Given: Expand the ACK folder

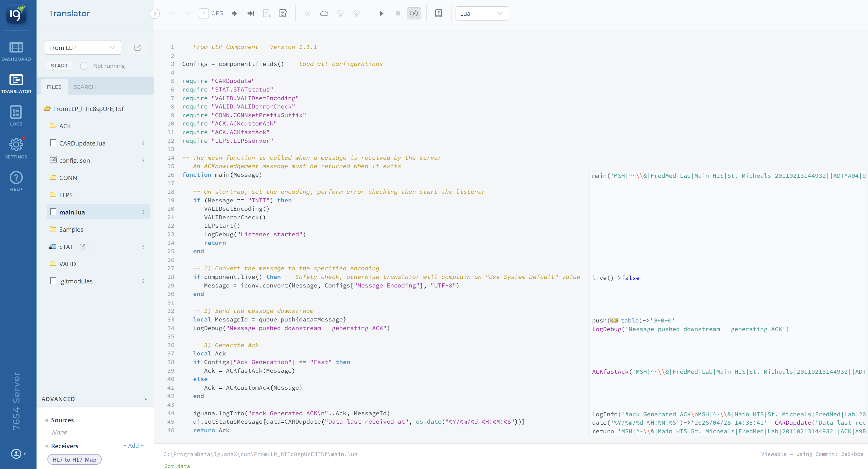Looking at the screenshot, I should pyautogui.click(x=60, y=126).
